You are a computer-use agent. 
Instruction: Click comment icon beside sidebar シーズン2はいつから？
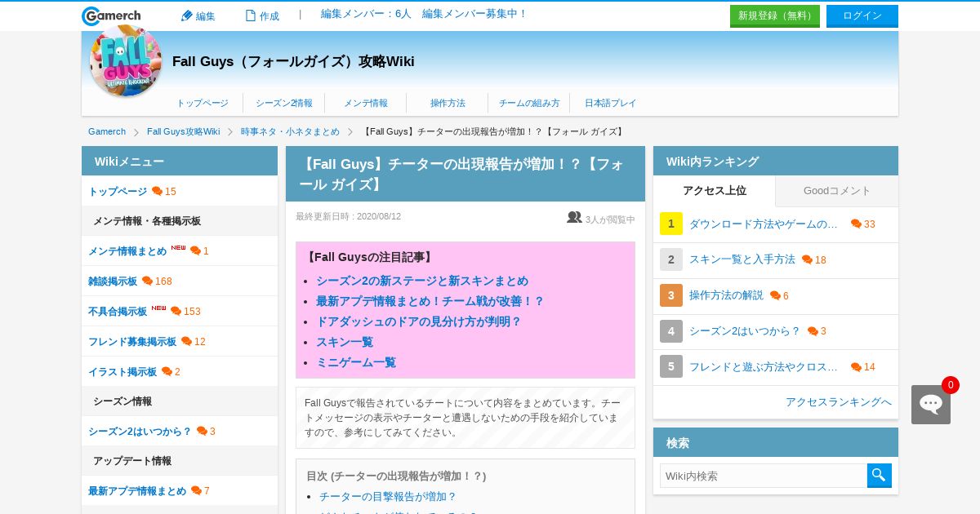click(202, 432)
